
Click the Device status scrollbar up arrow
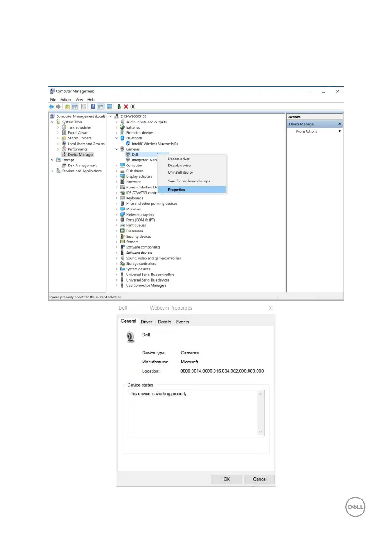260,394
